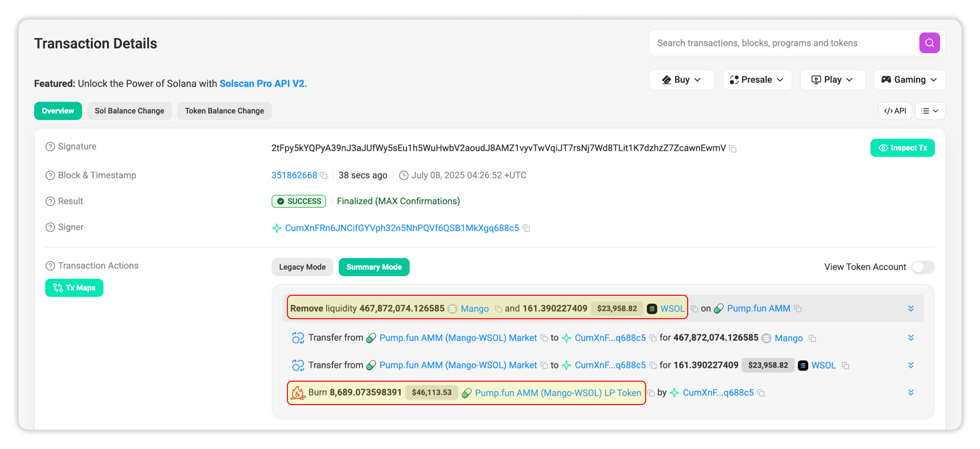Open the Gaming dropdown menu
This screenshot has height=449, width=980.
pyautogui.click(x=909, y=80)
